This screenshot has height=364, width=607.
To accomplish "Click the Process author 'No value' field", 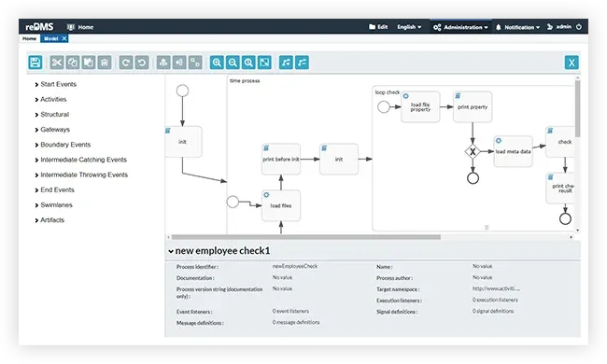I will 483,277.
